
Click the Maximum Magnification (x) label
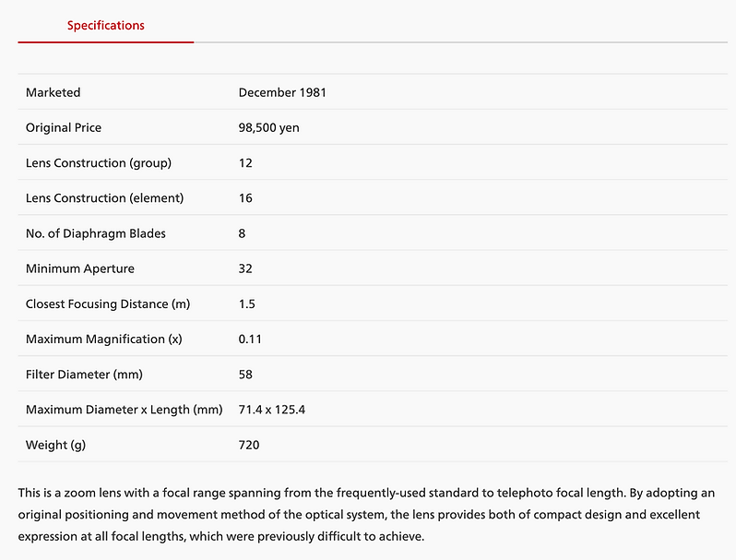(104, 339)
